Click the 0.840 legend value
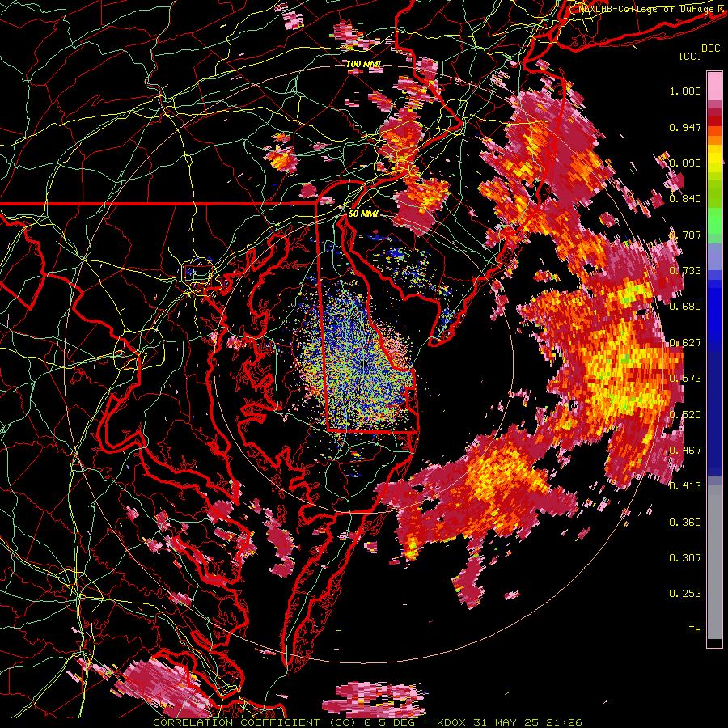This screenshot has width=728, height=728. point(685,199)
